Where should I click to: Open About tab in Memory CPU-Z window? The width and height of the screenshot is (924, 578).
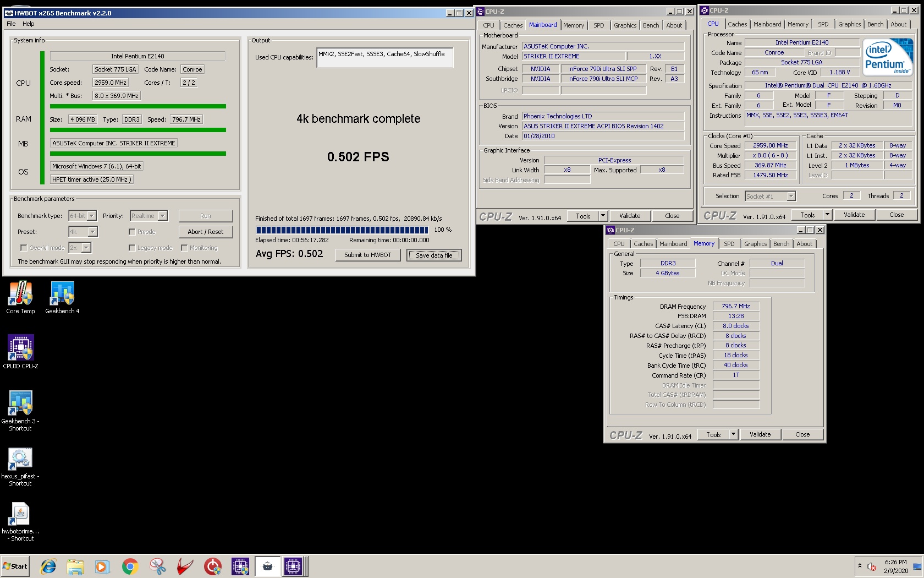804,244
